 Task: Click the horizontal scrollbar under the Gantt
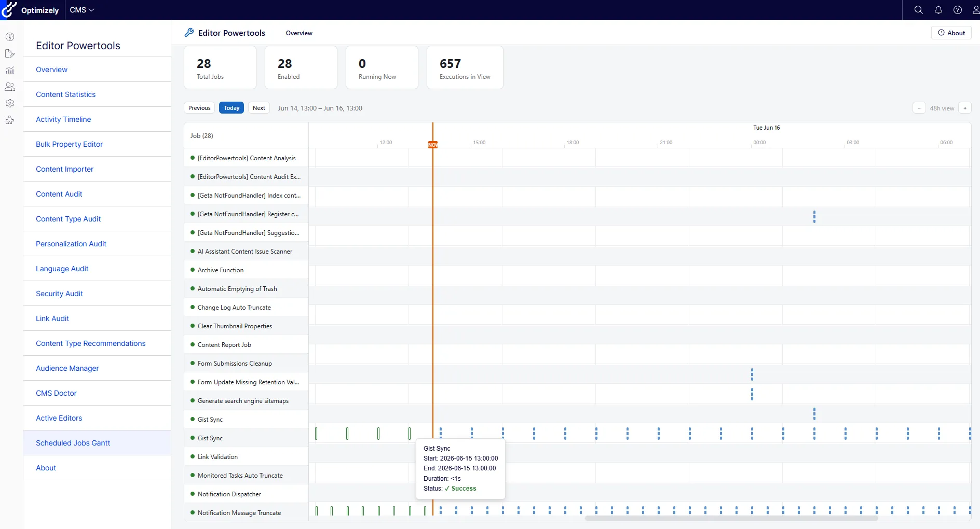point(731,518)
